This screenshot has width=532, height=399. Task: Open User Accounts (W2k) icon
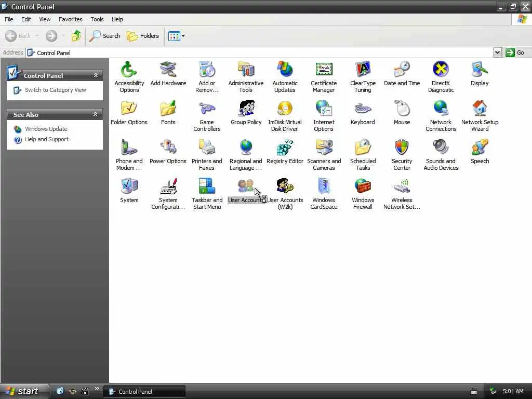click(285, 187)
